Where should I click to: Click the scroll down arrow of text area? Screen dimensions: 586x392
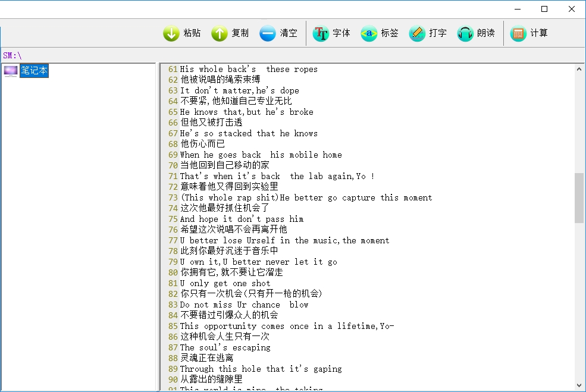579,385
